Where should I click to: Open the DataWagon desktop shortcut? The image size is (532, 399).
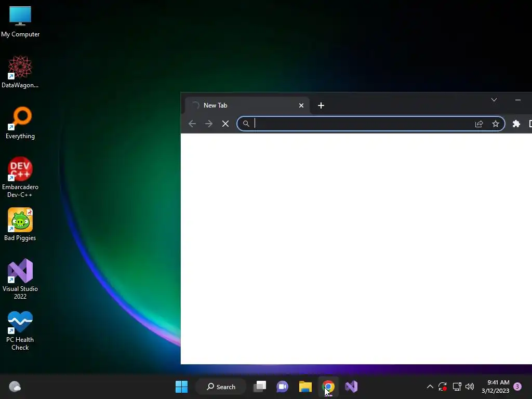point(20,72)
